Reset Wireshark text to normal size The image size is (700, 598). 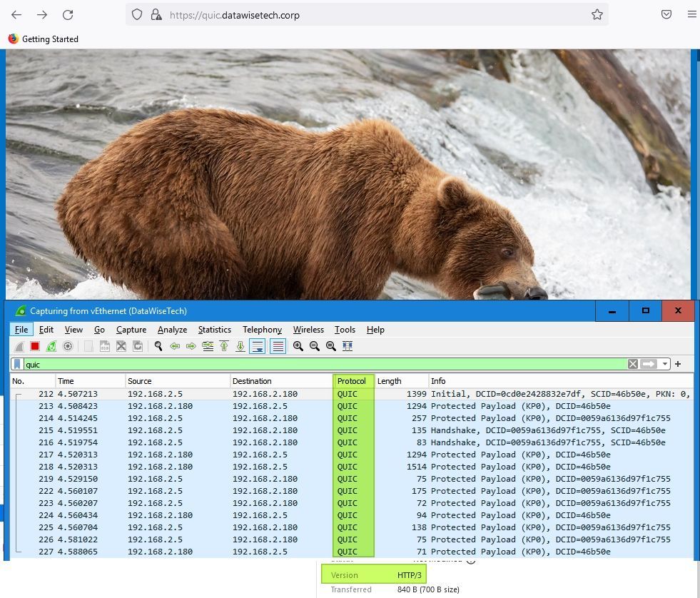click(331, 346)
